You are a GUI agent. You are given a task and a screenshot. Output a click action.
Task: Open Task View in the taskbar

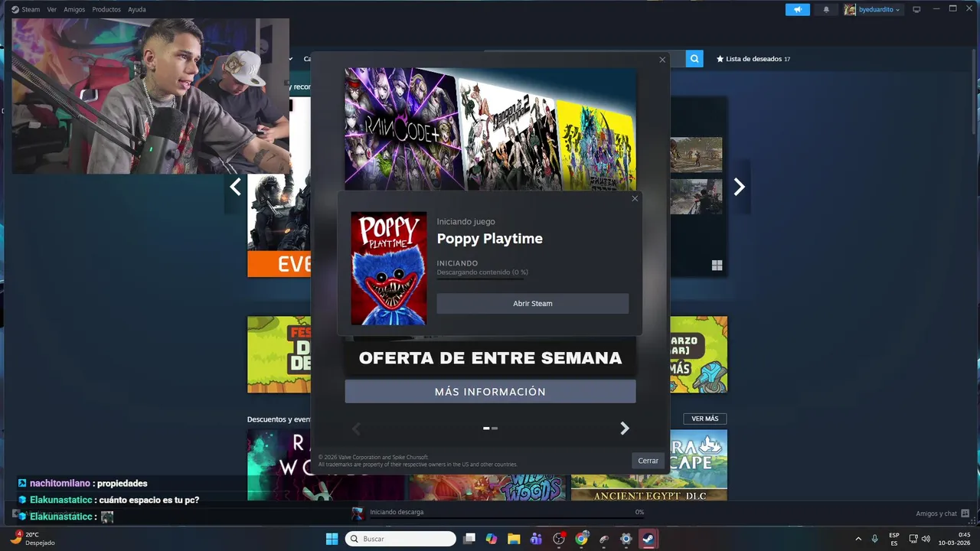click(x=469, y=539)
